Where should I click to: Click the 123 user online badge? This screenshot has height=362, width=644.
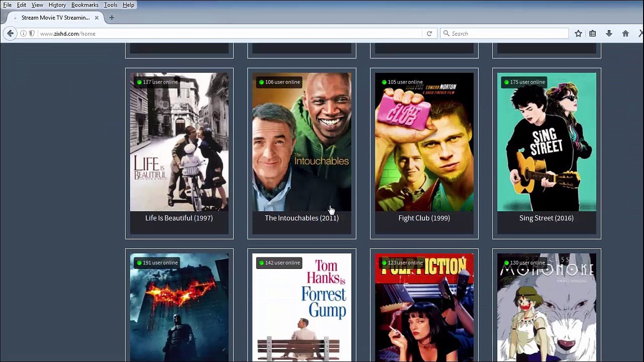click(x=402, y=263)
